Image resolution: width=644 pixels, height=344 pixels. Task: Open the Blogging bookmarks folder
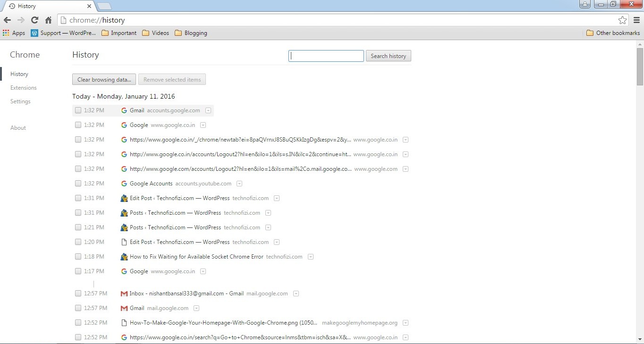point(191,33)
